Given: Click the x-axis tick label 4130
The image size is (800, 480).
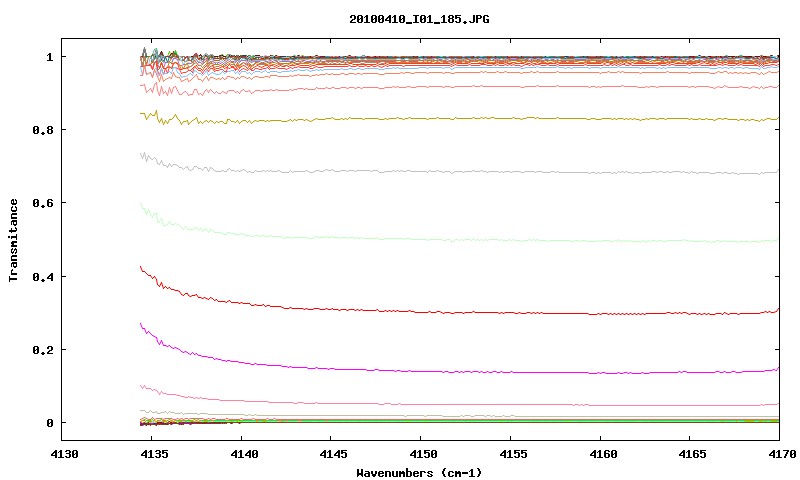Looking at the screenshot, I should pos(65,453).
